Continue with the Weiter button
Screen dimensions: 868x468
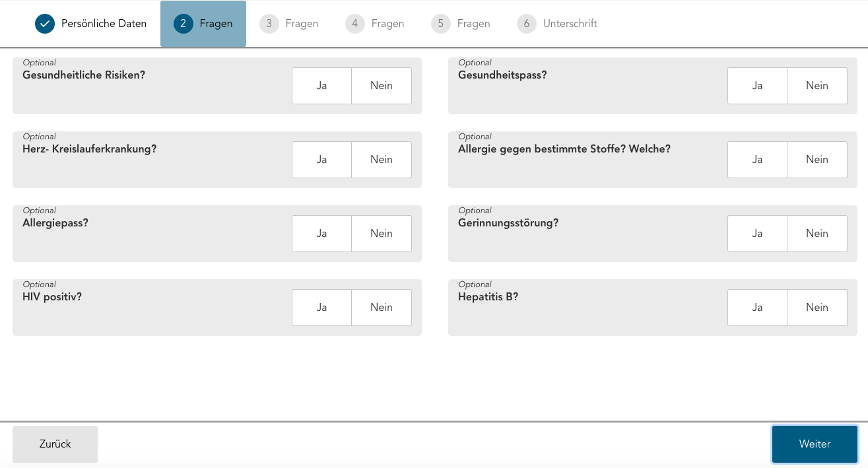[x=815, y=444]
